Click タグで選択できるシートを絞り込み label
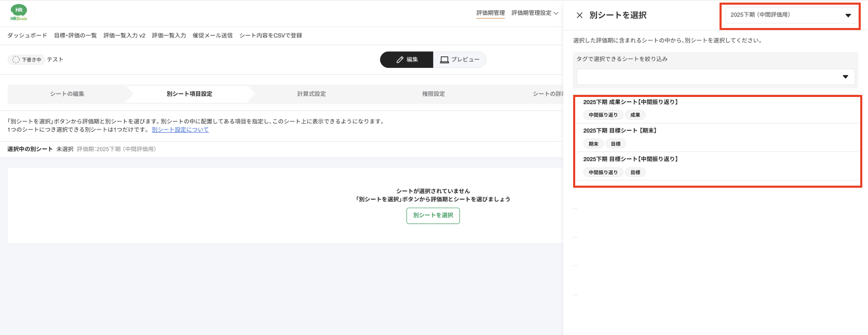The height and width of the screenshot is (335, 868). 622,59
